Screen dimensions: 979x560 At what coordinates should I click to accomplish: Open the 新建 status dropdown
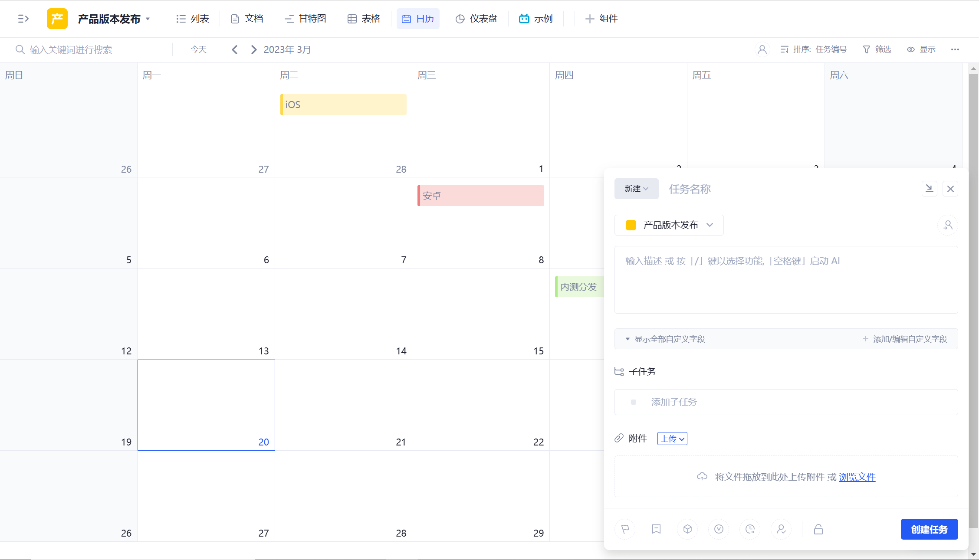coord(636,189)
